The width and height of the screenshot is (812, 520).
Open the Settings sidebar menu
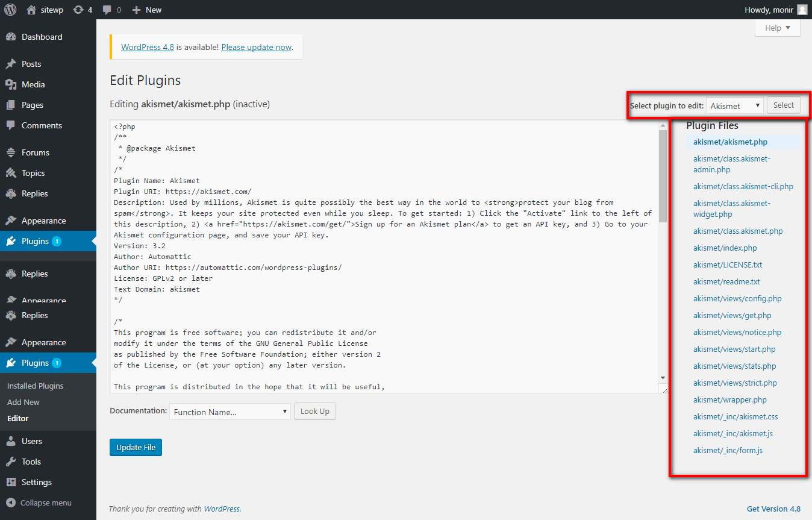pyautogui.click(x=48, y=482)
